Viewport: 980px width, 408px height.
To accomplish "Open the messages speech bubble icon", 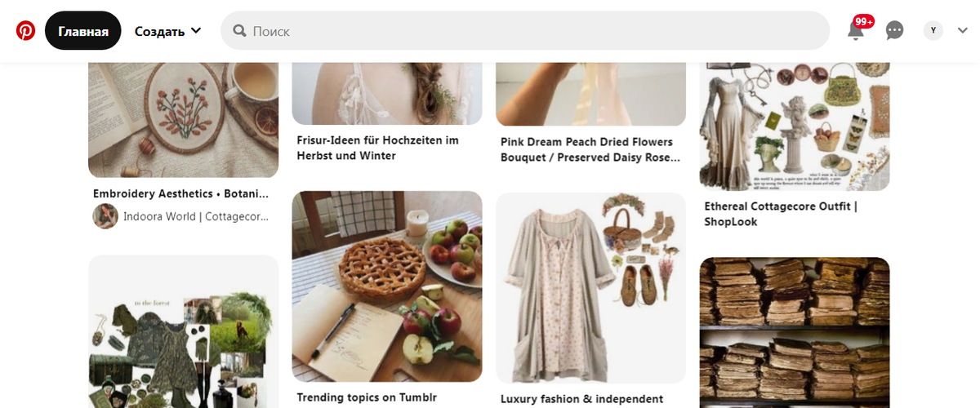I will pos(895,31).
